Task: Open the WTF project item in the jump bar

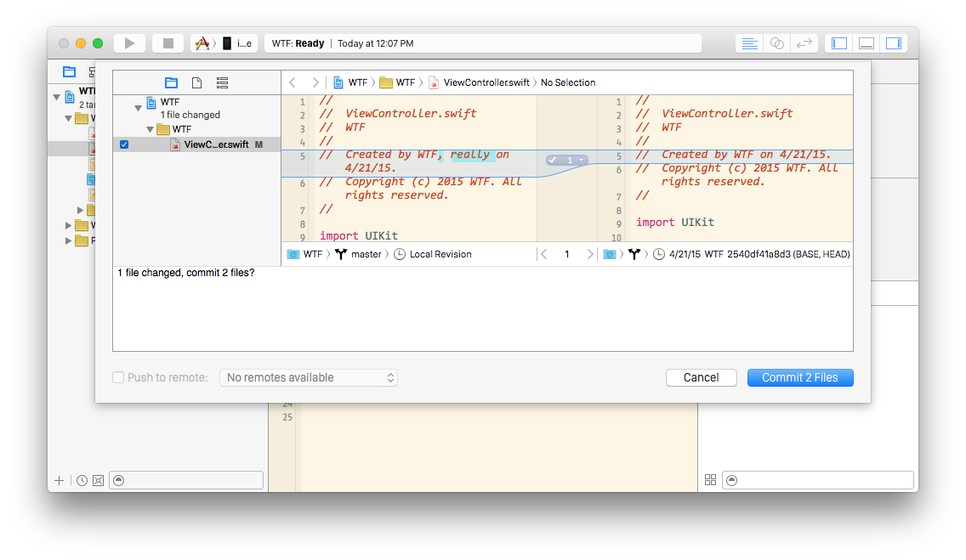Action: (x=350, y=82)
